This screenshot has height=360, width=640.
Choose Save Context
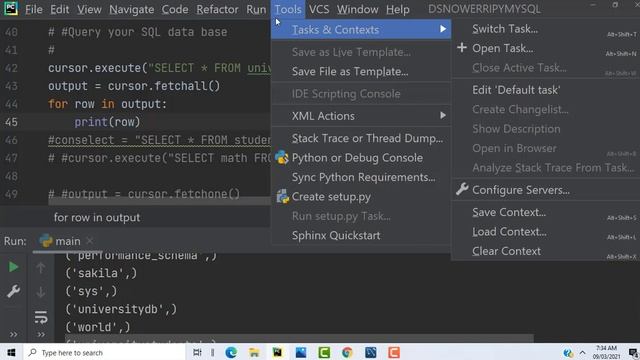click(546, 212)
